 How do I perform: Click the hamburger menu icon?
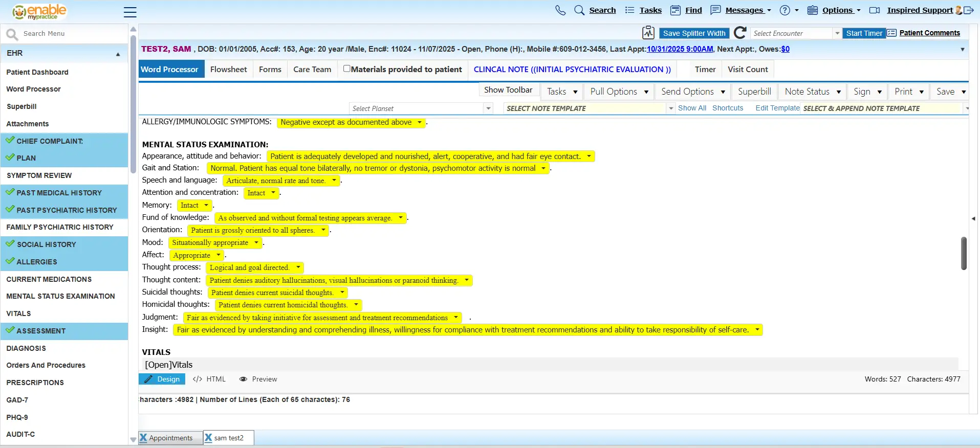point(130,12)
